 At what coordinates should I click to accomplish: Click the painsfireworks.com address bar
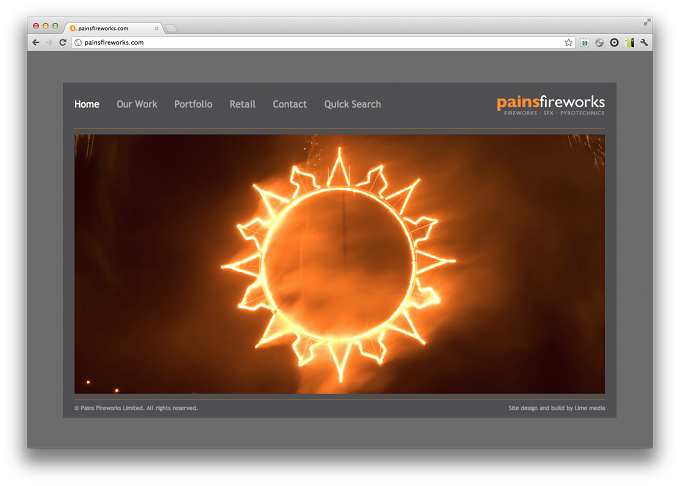323,42
